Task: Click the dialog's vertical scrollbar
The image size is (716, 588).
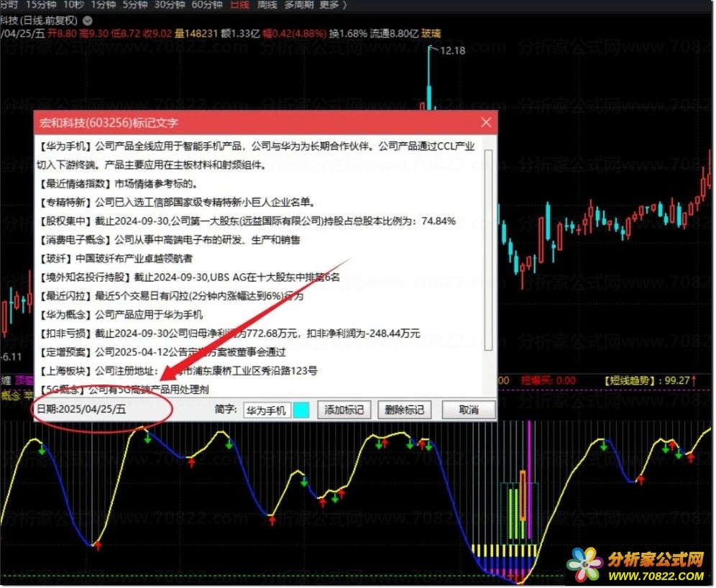Action: 488,250
